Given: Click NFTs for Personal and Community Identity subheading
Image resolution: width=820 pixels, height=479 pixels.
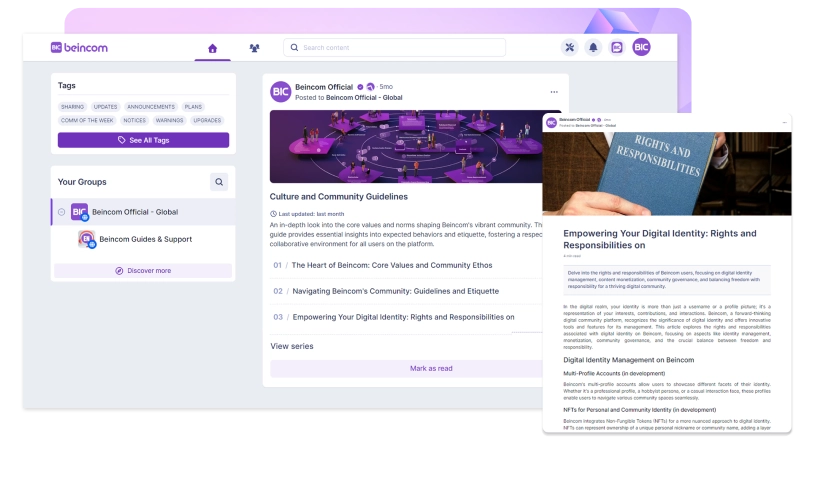Looking at the screenshot, I should (640, 410).
